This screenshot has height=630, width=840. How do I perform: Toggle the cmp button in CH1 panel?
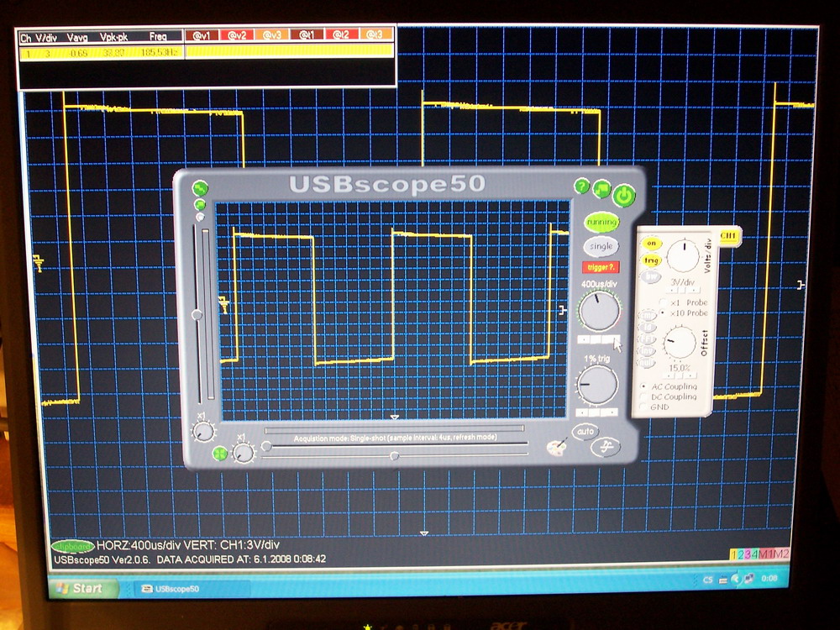[647, 316]
